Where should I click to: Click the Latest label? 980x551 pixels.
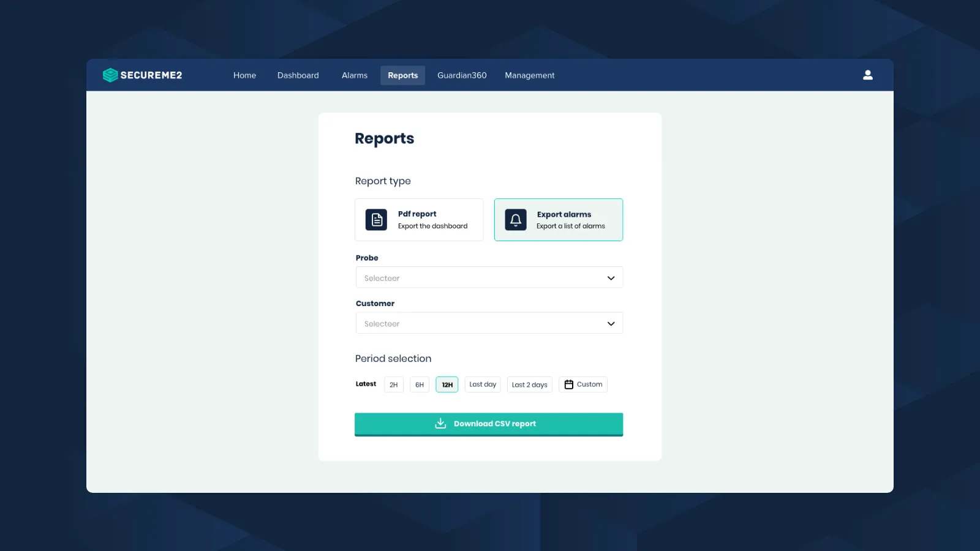pyautogui.click(x=366, y=384)
